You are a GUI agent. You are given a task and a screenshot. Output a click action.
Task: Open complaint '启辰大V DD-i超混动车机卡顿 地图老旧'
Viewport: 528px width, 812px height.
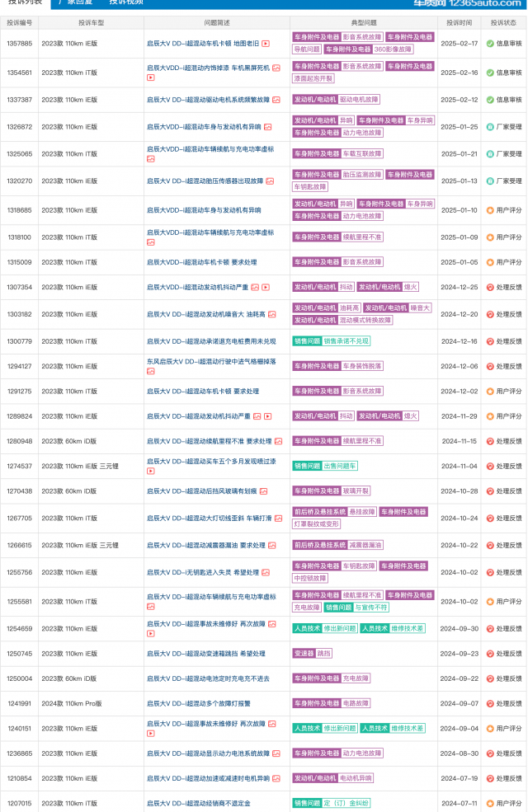coord(203,44)
